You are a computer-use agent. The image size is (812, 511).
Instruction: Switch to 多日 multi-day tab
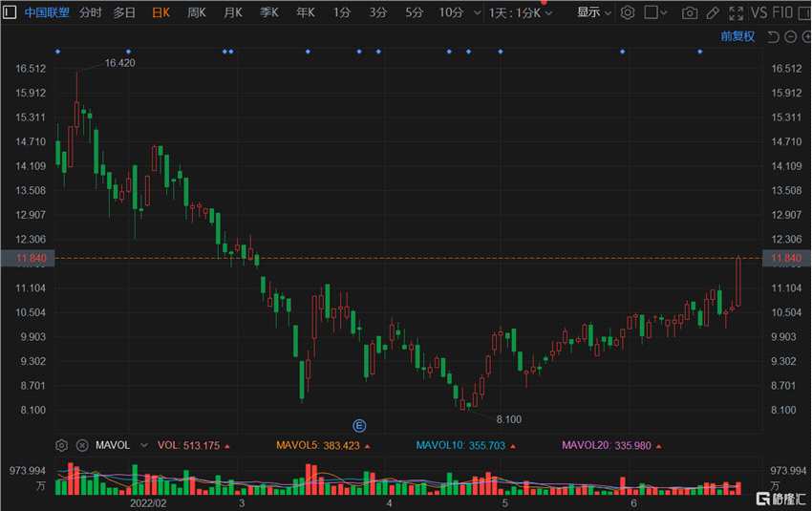click(124, 12)
